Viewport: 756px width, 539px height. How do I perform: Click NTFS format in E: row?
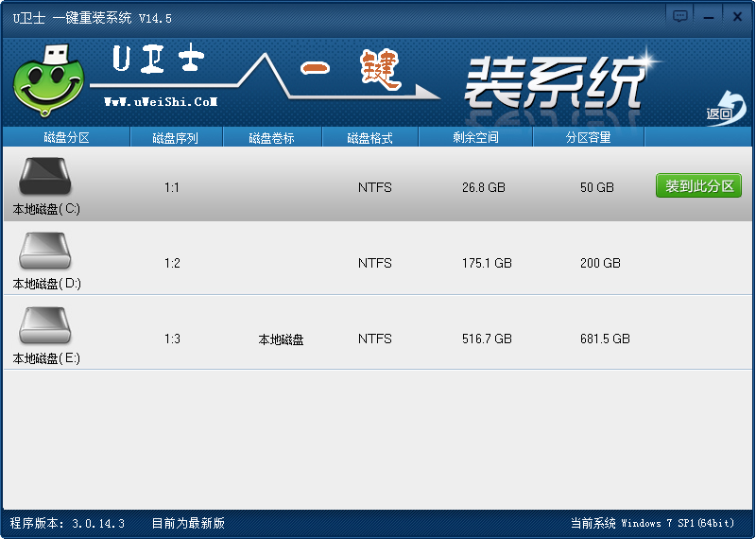pos(374,339)
